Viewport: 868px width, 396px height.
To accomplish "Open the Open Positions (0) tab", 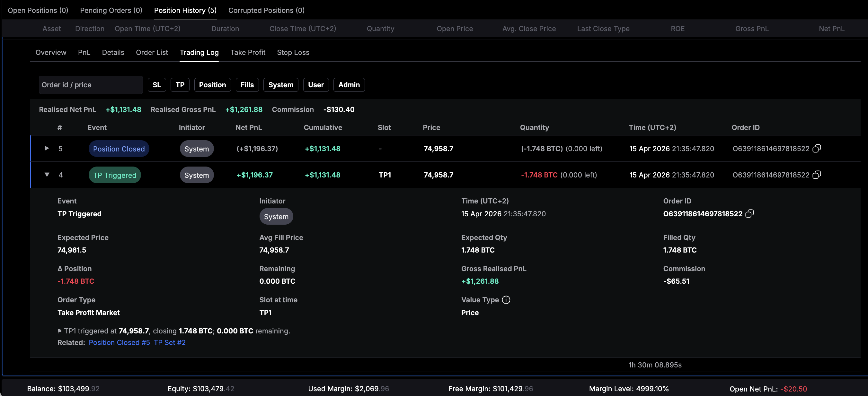I will (38, 11).
